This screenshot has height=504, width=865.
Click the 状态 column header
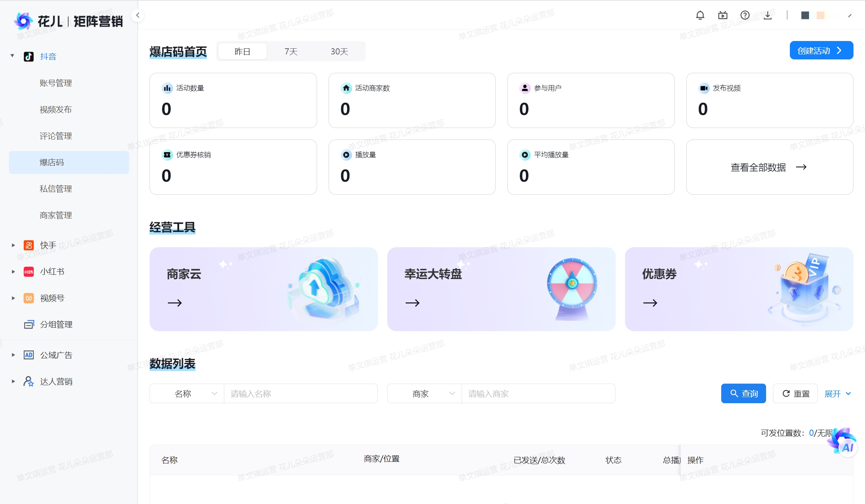click(x=613, y=460)
